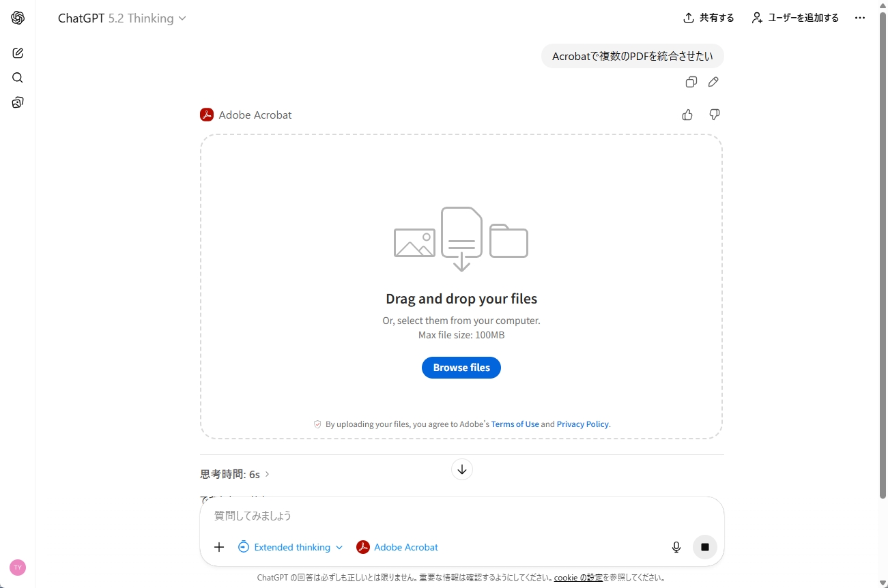Screen dimensions: 888x588
Task: Open the three-dot more options menu
Action: click(x=860, y=18)
